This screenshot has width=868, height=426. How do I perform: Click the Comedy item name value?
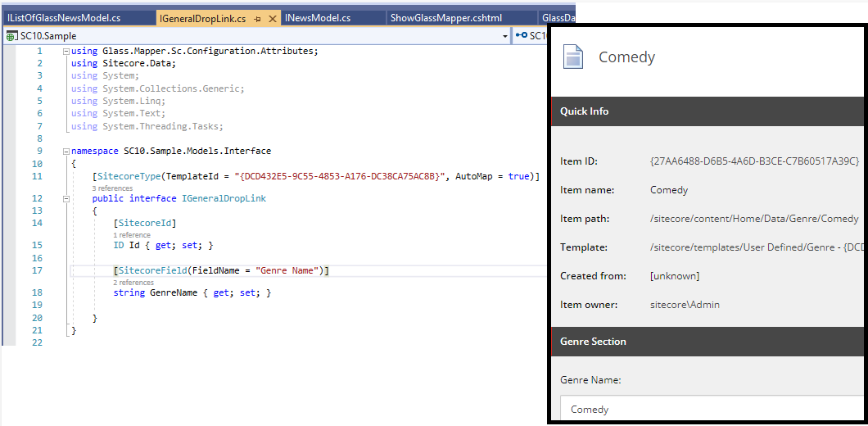point(669,190)
